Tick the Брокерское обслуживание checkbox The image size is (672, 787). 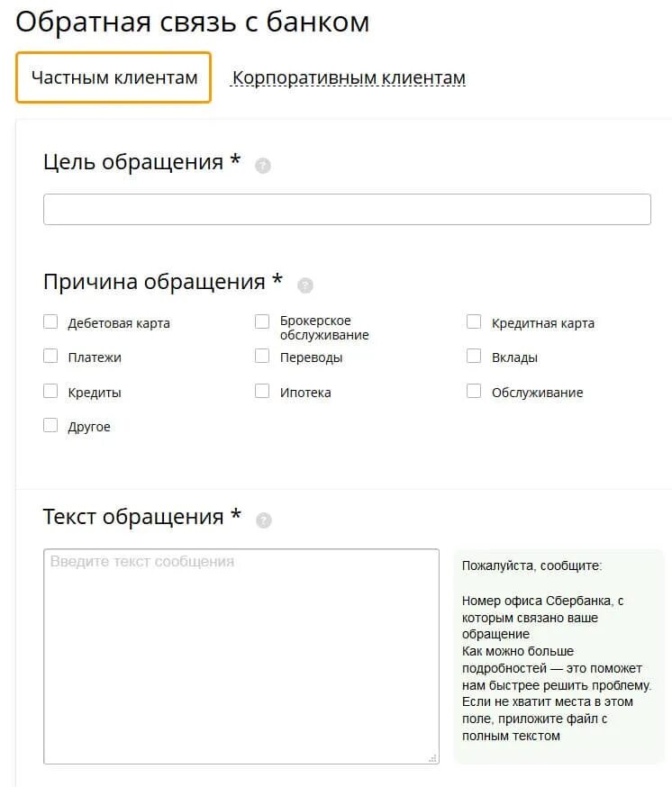[262, 321]
